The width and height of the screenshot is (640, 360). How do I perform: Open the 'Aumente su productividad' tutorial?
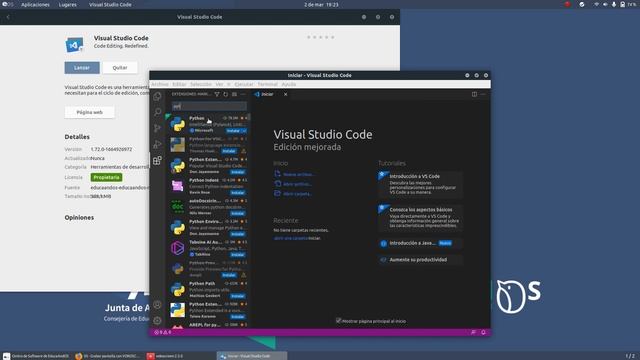[420, 260]
